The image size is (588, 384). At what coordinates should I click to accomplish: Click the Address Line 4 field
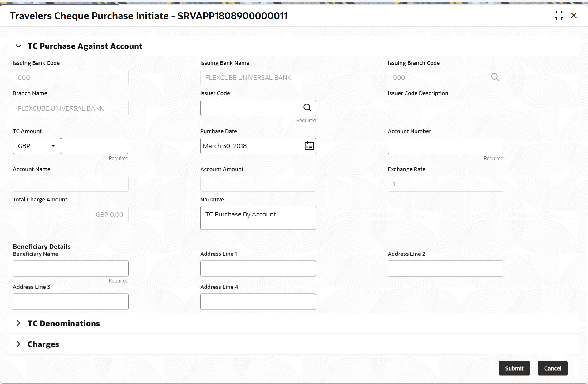[258, 301]
